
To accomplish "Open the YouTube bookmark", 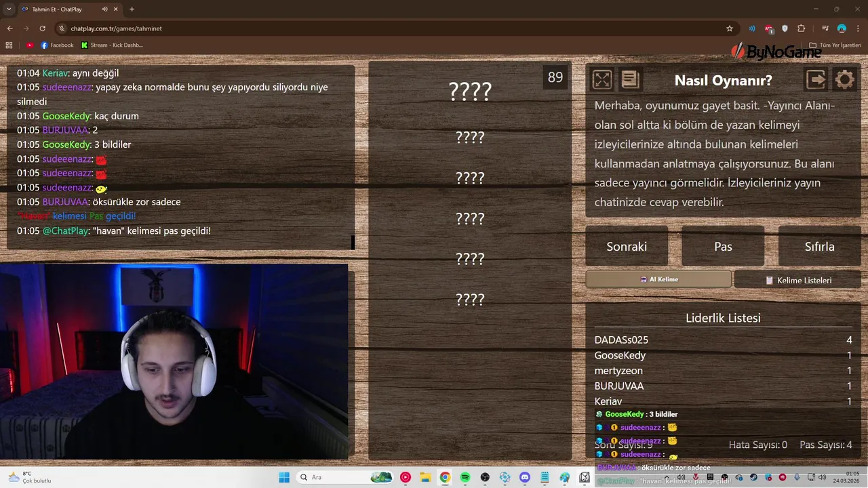I will [x=29, y=45].
